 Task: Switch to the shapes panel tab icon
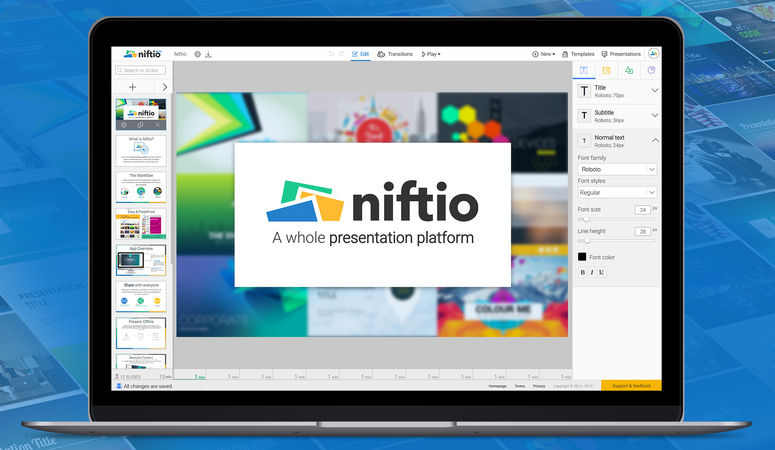(x=629, y=70)
